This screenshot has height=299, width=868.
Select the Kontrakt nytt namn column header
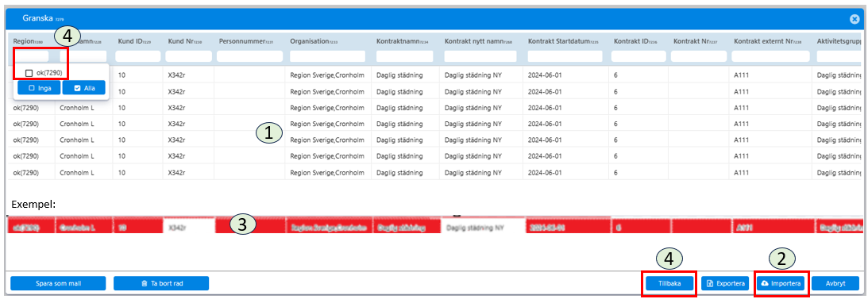click(478, 41)
